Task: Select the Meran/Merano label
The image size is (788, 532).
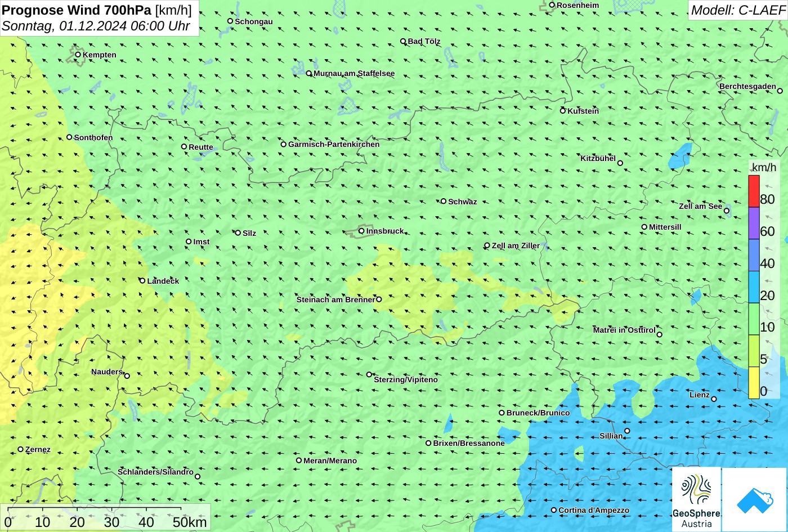Action: point(330,461)
